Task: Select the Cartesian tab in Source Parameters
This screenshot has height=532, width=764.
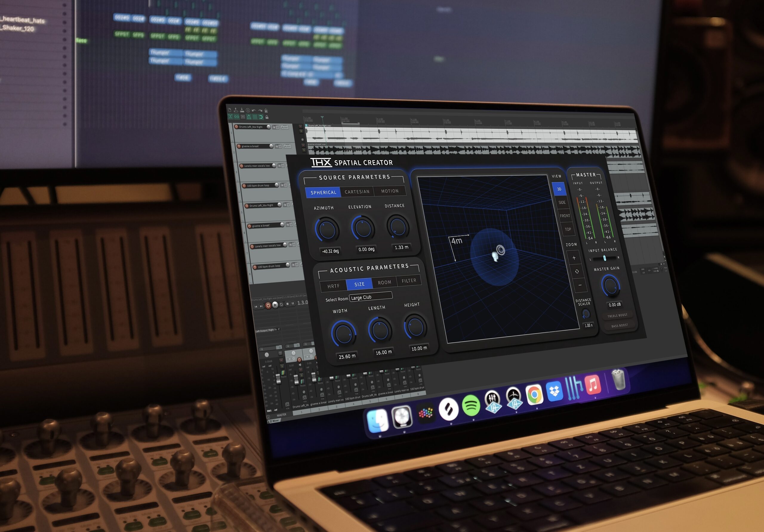Action: pyautogui.click(x=357, y=191)
